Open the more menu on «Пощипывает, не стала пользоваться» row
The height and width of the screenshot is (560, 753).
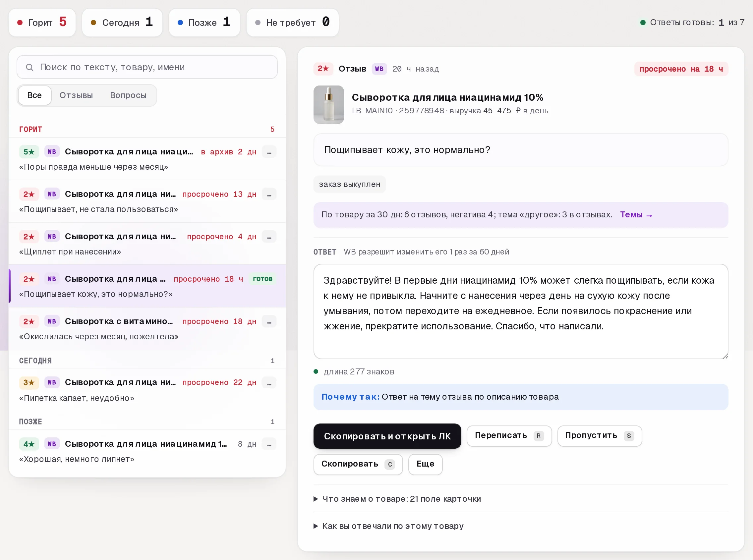coord(269,194)
